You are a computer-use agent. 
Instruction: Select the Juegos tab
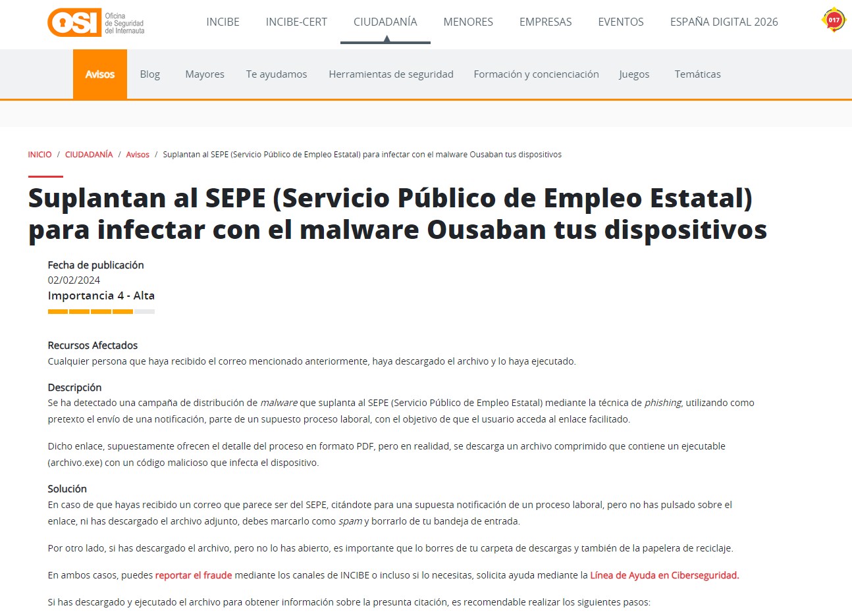pyautogui.click(x=634, y=74)
